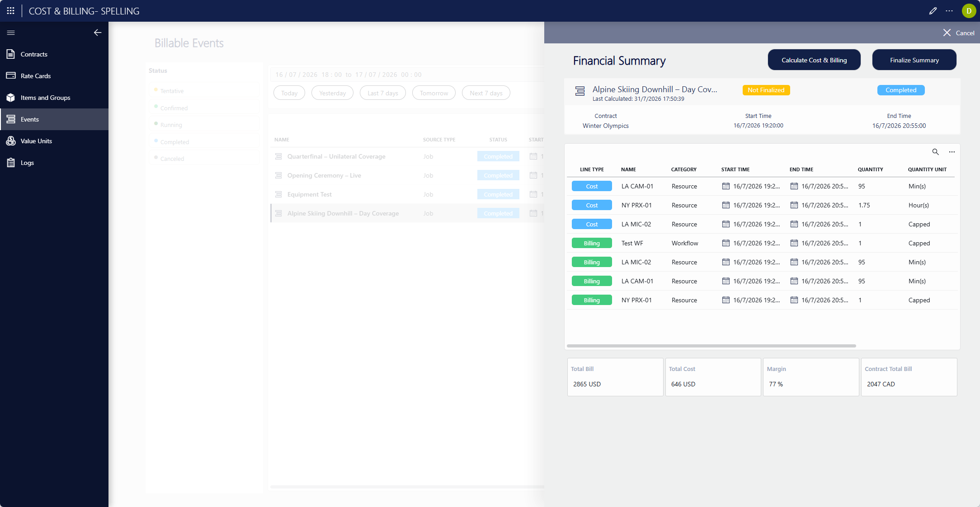Click Calculate Cost & Billing button
Screen dimensions: 980x507
(x=814, y=60)
